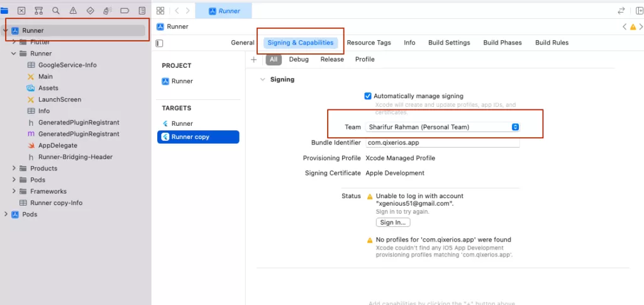Open the Symbol navigator icon
This screenshot has width=644, height=305.
point(38,11)
